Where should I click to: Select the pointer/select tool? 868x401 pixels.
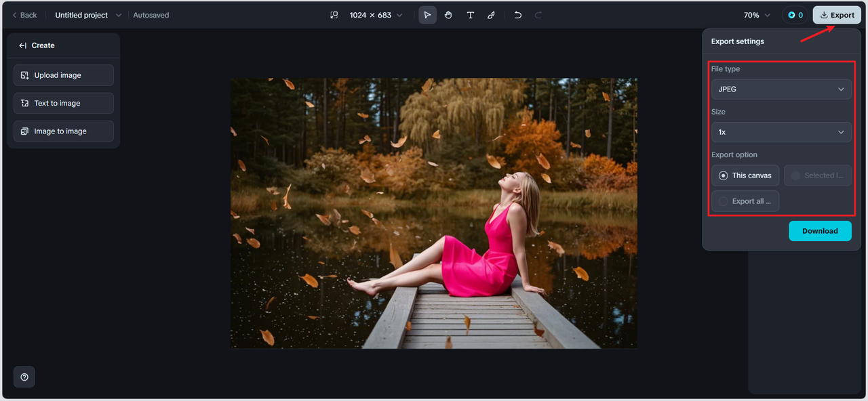(x=427, y=15)
